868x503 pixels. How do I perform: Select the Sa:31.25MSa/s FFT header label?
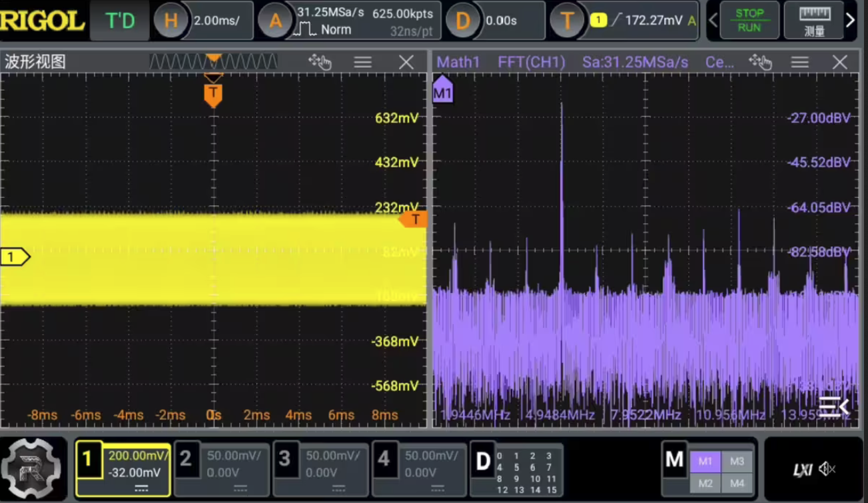635,62
